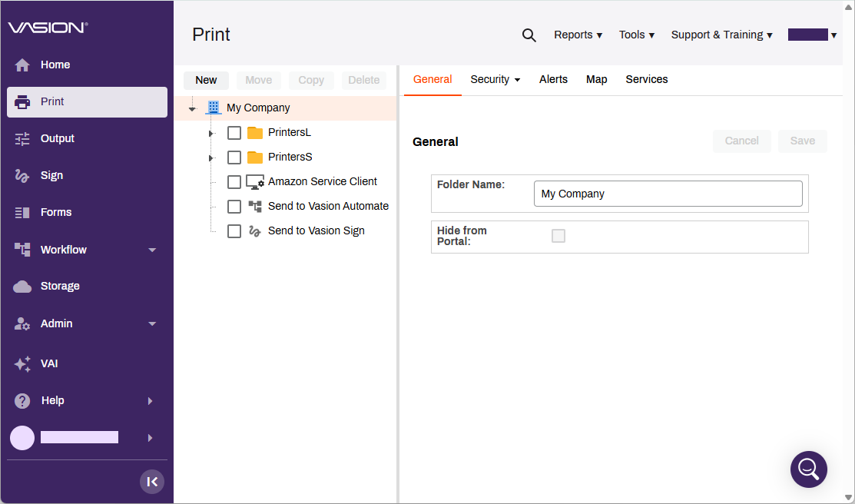The height and width of the screenshot is (504, 855).
Task: Collapse the My Company tree node arrow
Action: [x=192, y=109]
